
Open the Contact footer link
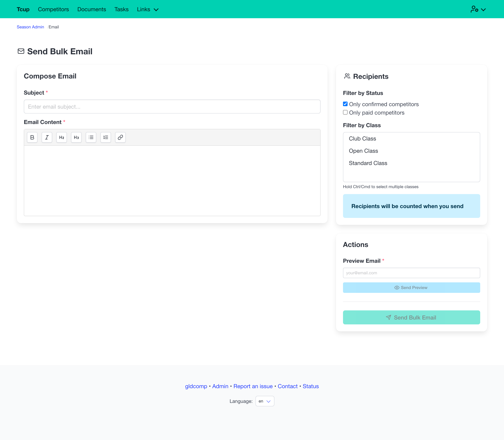click(x=288, y=386)
